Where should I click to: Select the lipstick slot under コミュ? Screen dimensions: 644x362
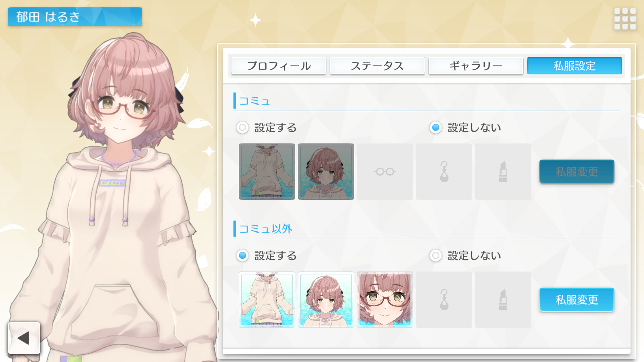[x=503, y=172]
